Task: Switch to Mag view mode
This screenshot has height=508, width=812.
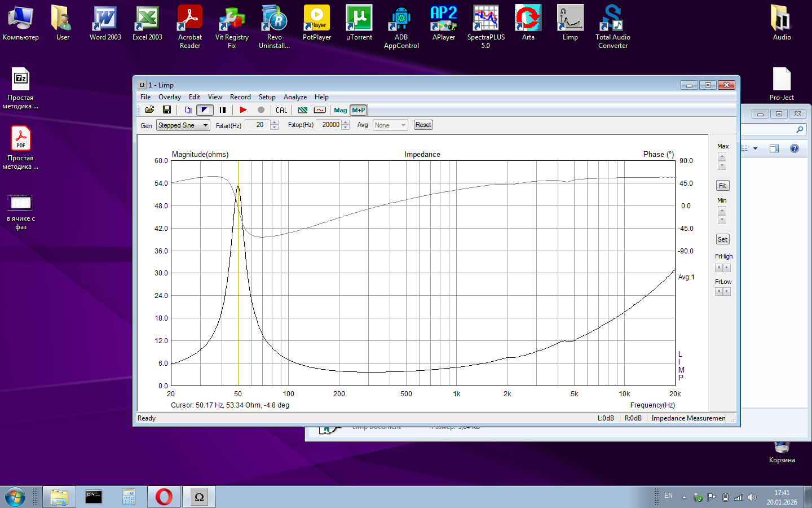Action: pyautogui.click(x=341, y=110)
